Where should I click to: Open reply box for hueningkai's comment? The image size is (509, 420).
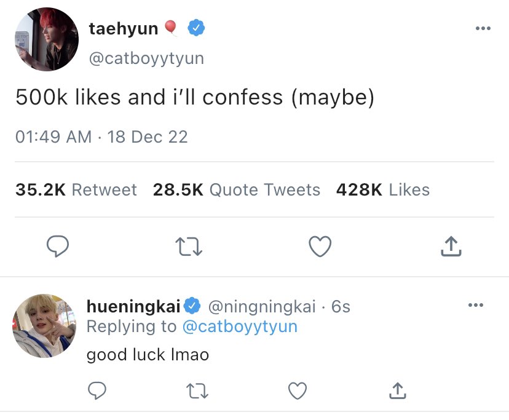pos(97,390)
